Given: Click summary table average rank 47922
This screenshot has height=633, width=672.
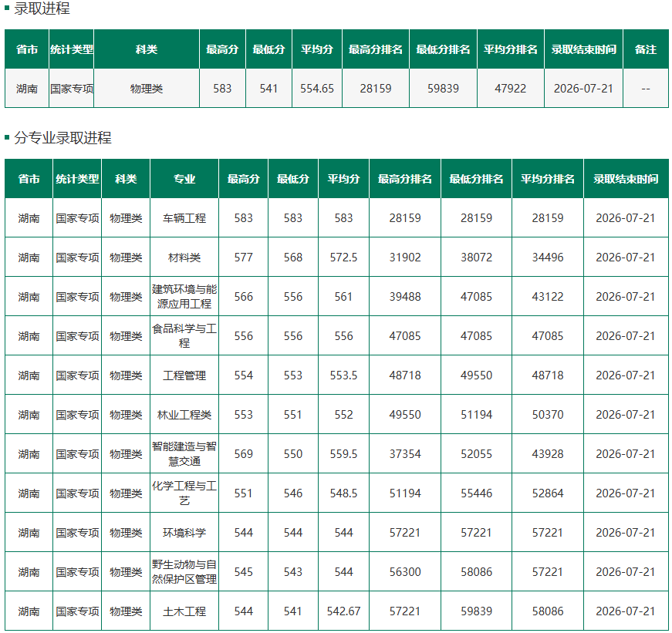Looking at the screenshot, I should click(510, 89).
